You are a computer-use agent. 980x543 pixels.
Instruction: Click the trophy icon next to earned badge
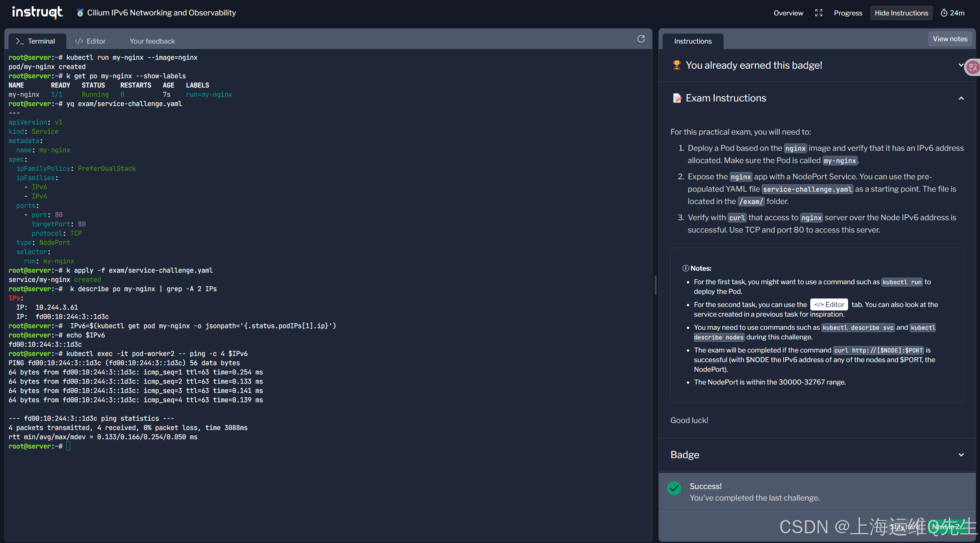click(676, 65)
